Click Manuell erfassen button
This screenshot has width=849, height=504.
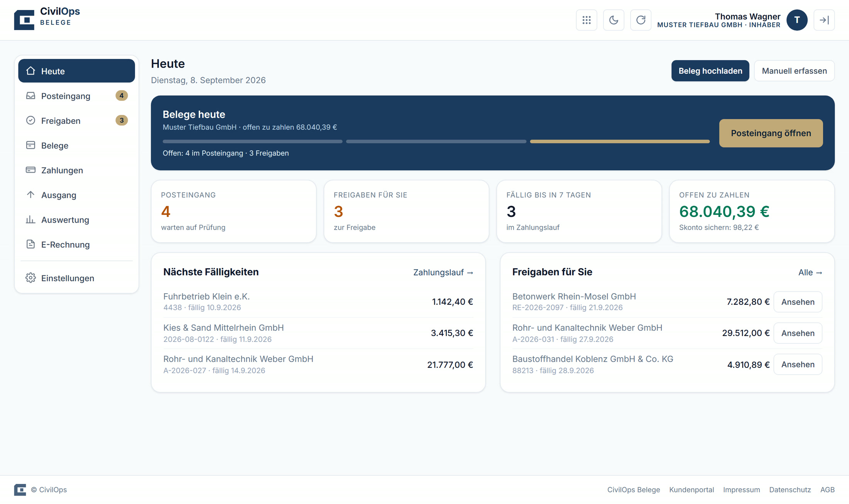tap(794, 71)
